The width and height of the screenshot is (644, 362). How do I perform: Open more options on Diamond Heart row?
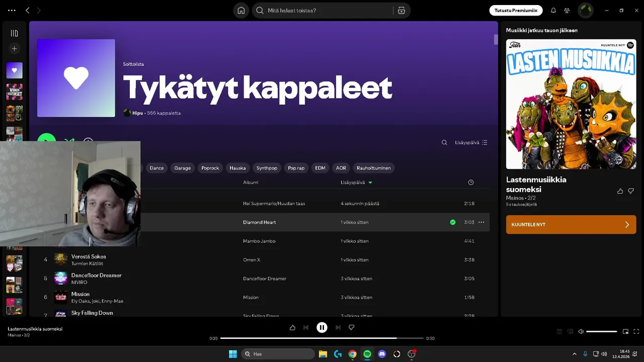pyautogui.click(x=481, y=222)
